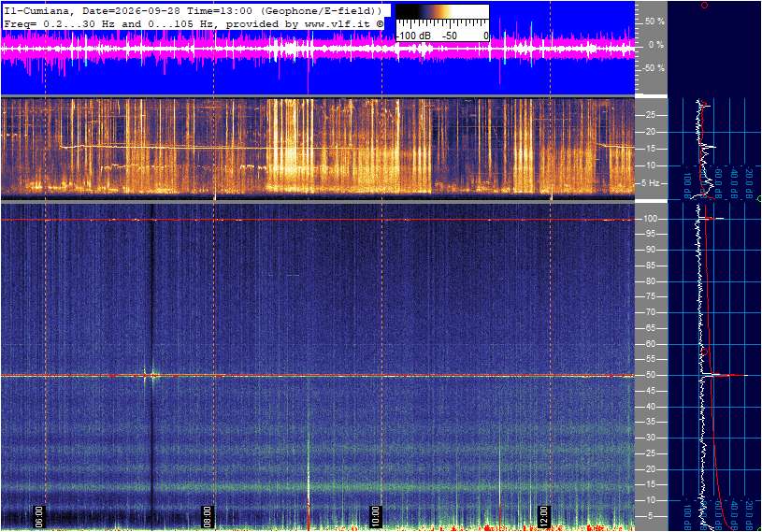The width and height of the screenshot is (762, 532).
Task: Click the 60 Hz tick on E-field scale
Action: 650,344
